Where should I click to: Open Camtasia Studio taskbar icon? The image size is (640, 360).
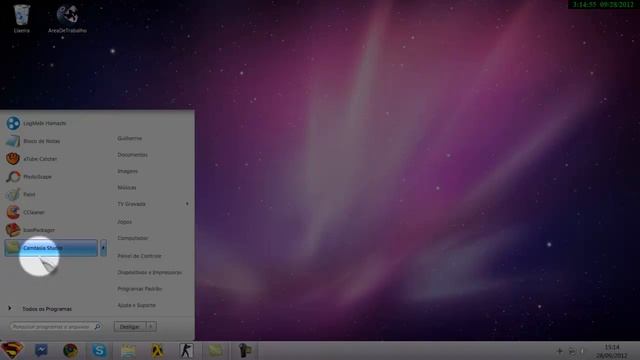(x=216, y=351)
